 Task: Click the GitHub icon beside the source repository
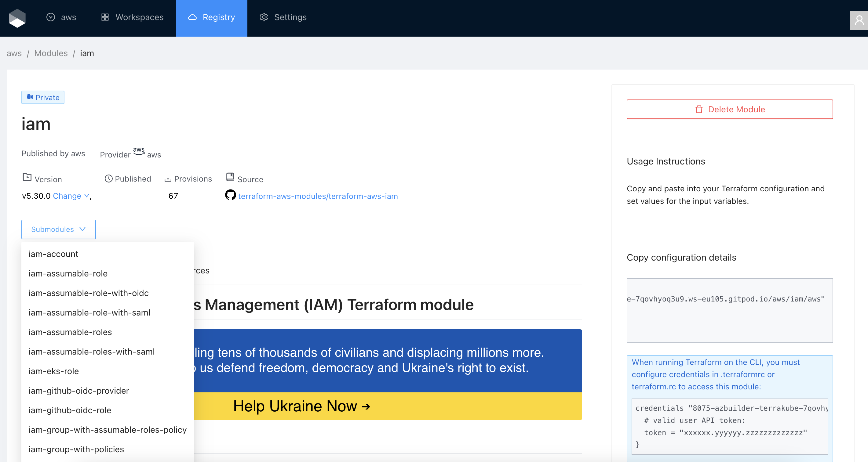230,195
